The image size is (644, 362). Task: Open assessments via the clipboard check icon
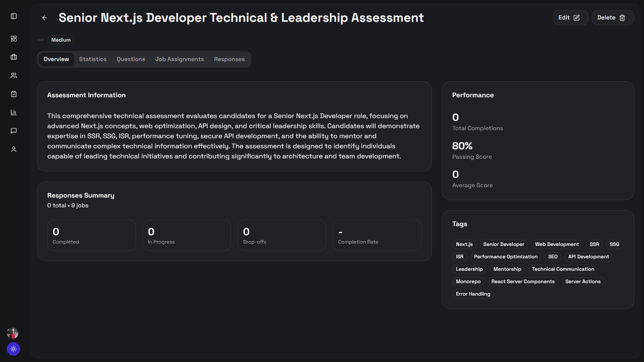pos(13,94)
